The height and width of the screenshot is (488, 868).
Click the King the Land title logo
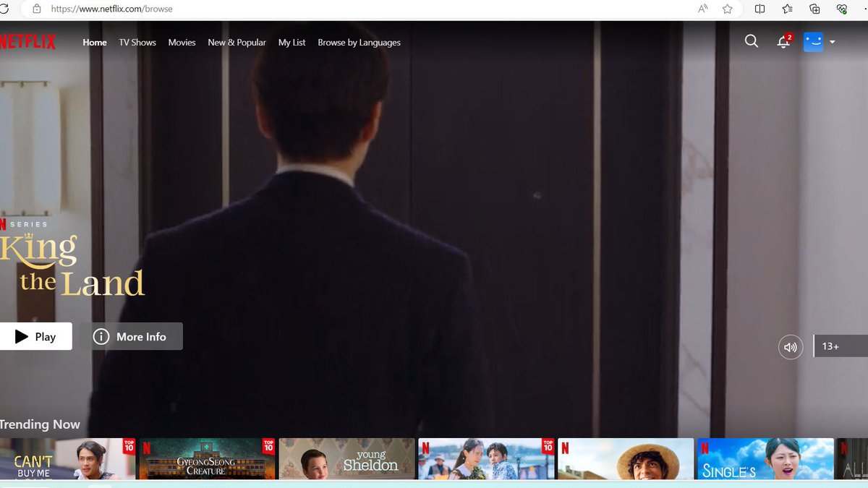(x=72, y=264)
